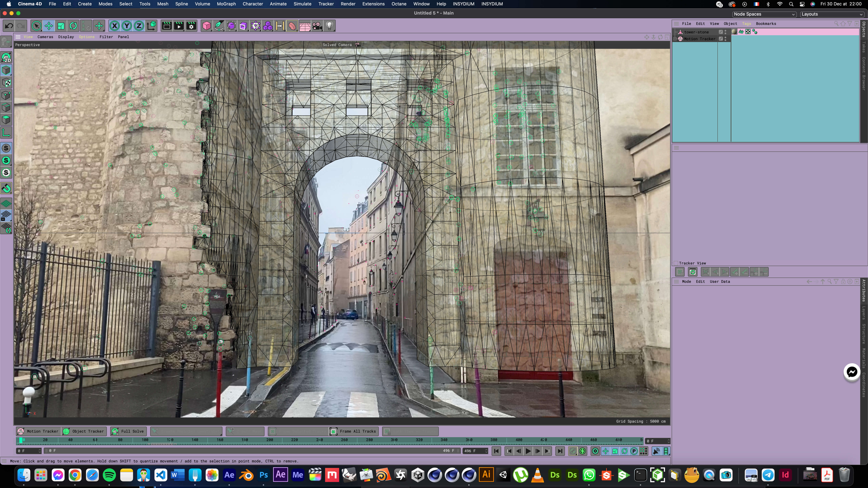Open the Tracker menu
The height and width of the screenshot is (488, 868).
coord(326,4)
